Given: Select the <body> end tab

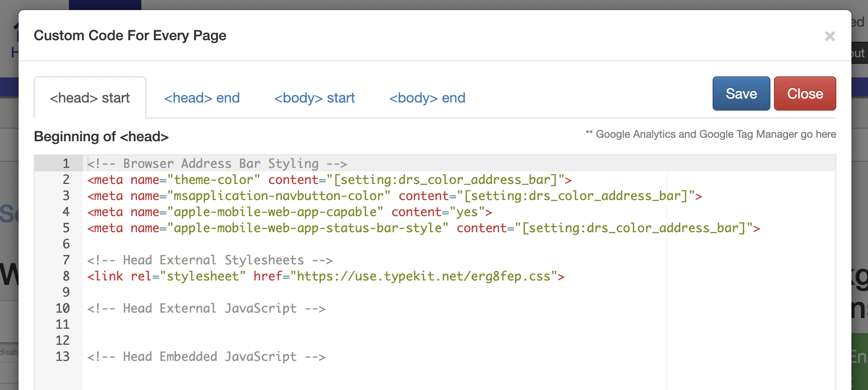Looking at the screenshot, I should click(427, 98).
